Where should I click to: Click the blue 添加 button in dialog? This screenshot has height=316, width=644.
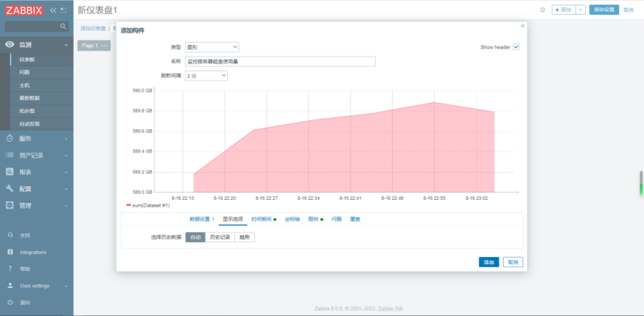[489, 263]
